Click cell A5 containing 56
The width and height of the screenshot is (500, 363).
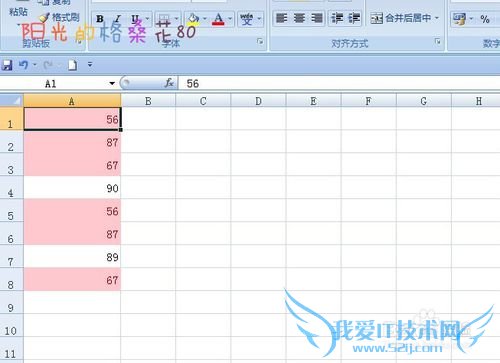[x=72, y=211]
